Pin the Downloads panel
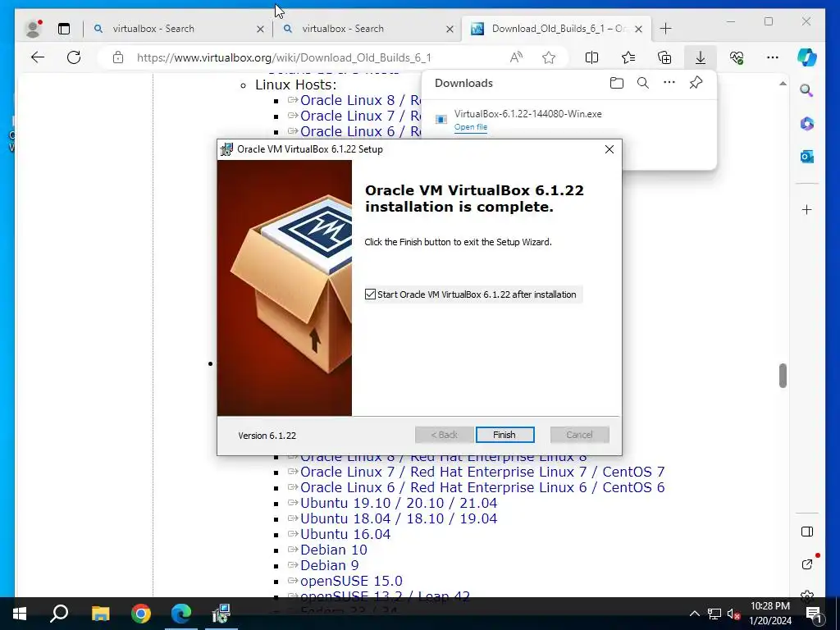Image resolution: width=840 pixels, height=630 pixels. (x=696, y=83)
